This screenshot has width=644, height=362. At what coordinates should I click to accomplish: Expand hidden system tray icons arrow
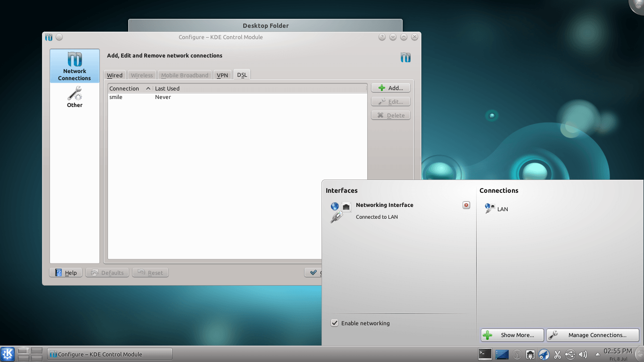[598, 354]
